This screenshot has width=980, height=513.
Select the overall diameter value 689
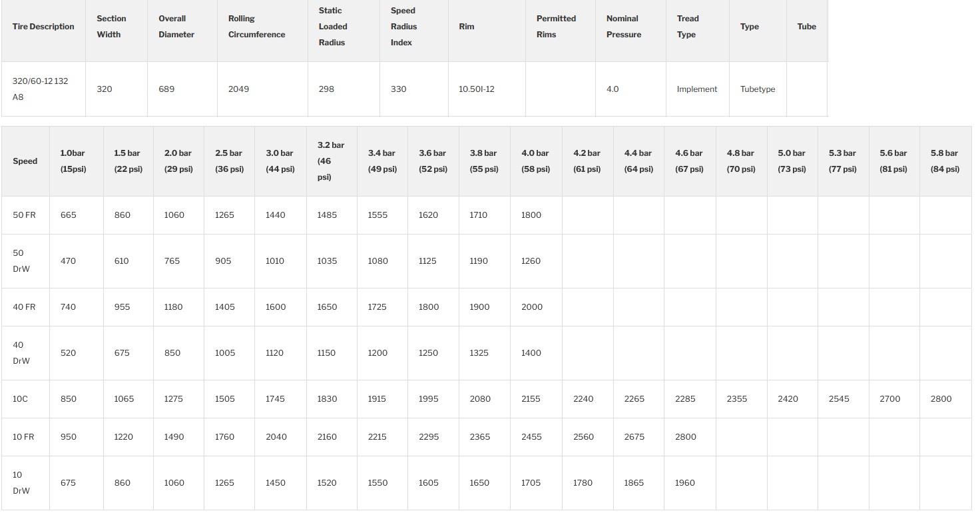(166, 89)
